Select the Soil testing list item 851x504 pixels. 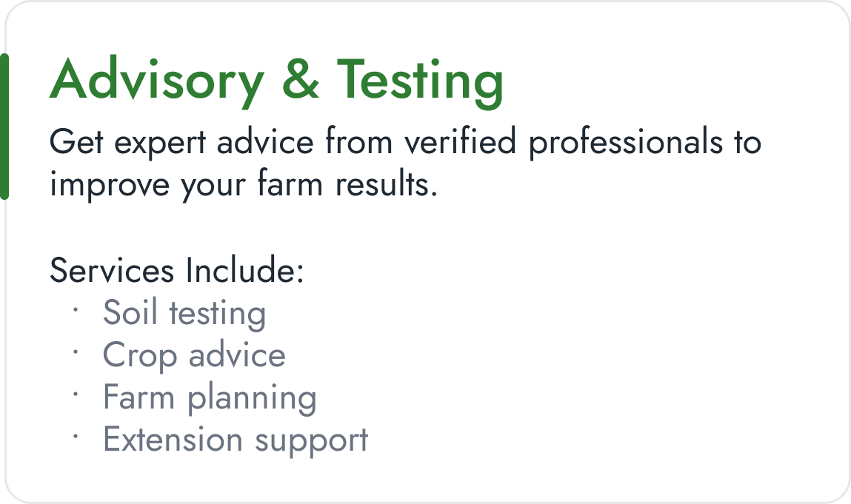point(184,312)
